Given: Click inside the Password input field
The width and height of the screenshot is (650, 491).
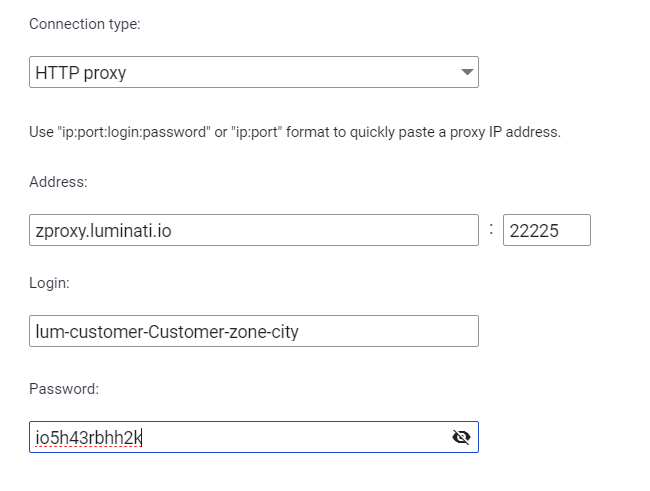Looking at the screenshot, I should pos(254,437).
